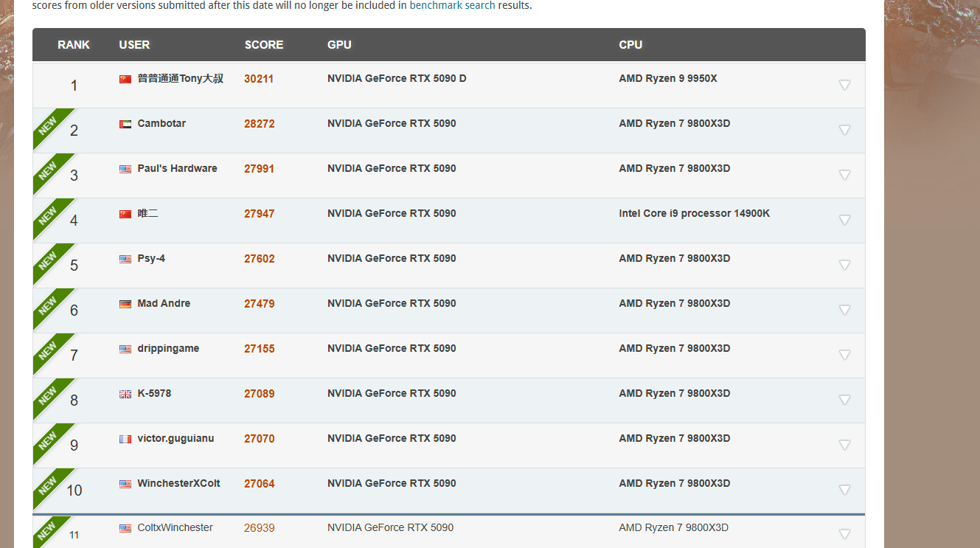This screenshot has height=548, width=980.
Task: Expand the rank 4 Intel Core i9 row
Action: [x=845, y=220]
